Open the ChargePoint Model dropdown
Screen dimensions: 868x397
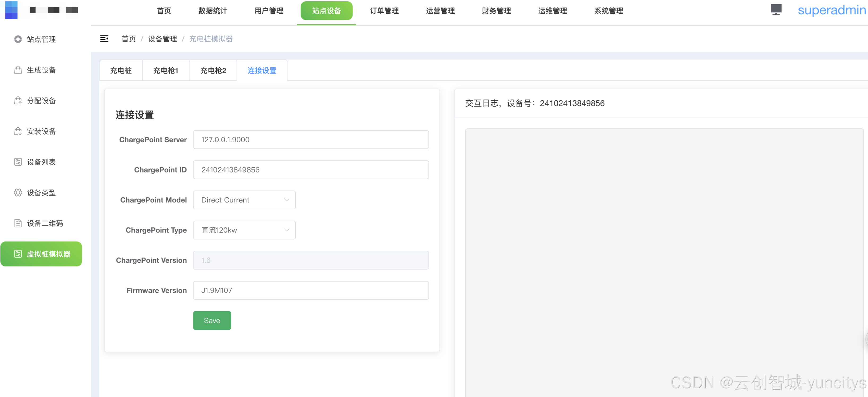244,200
